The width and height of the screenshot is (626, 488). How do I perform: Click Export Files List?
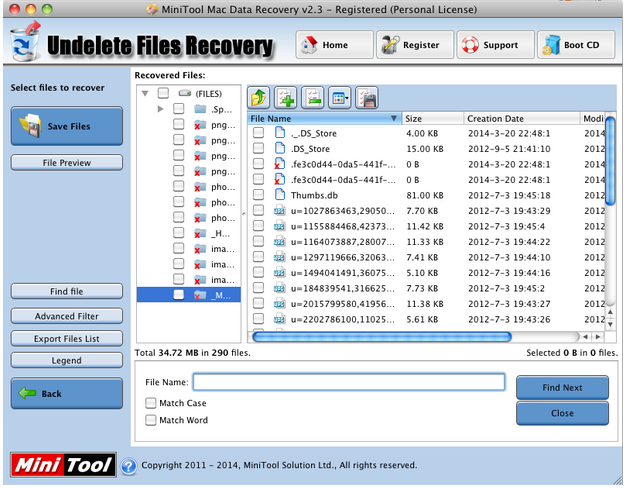[x=67, y=338]
